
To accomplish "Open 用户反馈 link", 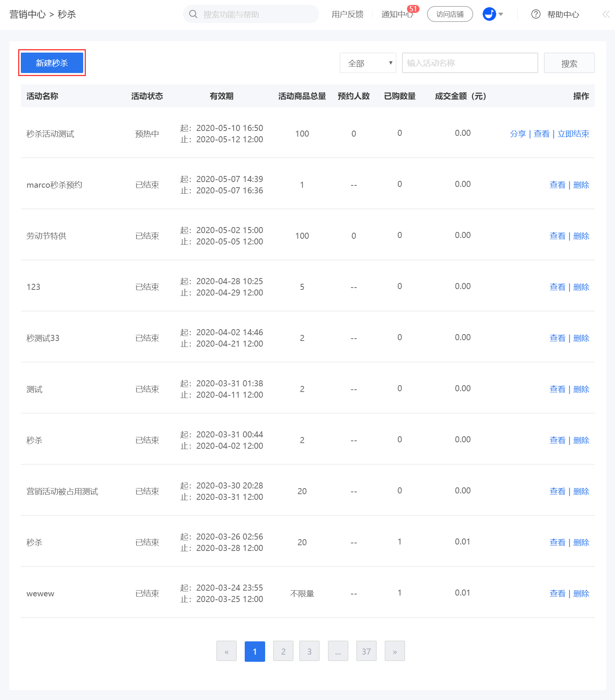I will point(347,14).
